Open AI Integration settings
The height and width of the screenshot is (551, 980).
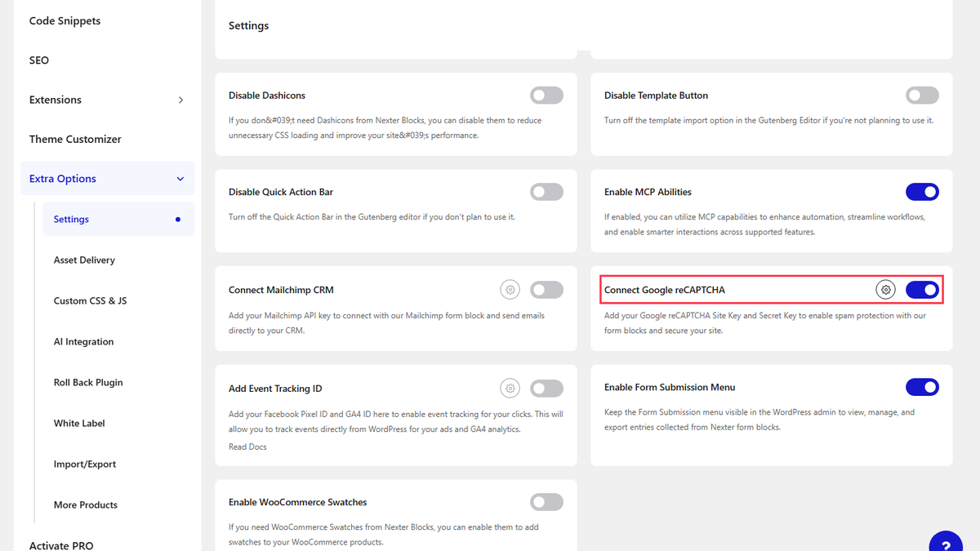[83, 342]
